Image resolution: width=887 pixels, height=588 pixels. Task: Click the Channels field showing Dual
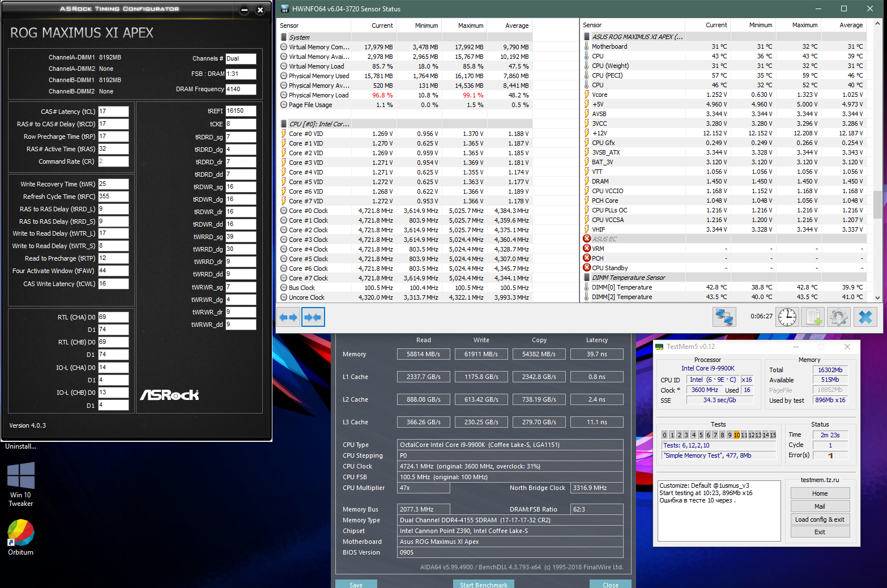(241, 58)
